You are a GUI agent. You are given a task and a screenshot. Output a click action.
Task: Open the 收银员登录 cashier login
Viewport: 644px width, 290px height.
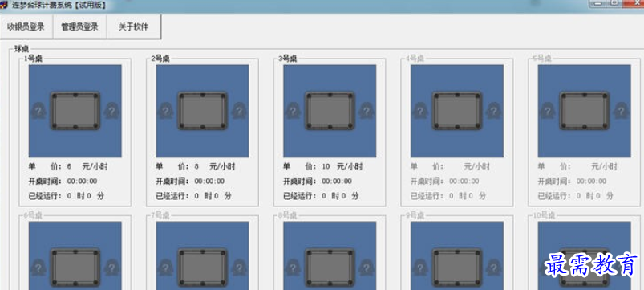(x=26, y=27)
